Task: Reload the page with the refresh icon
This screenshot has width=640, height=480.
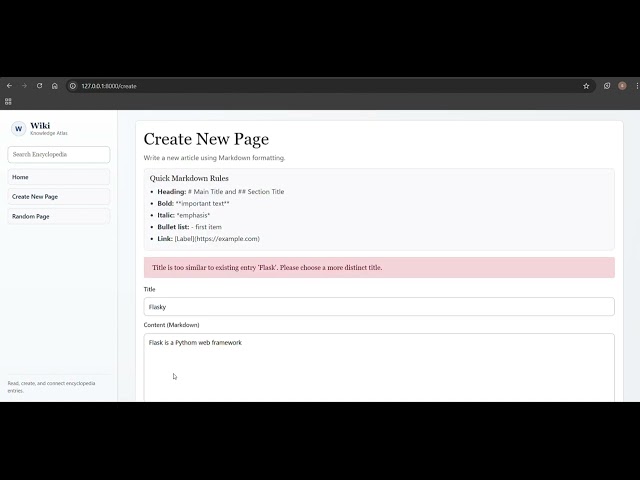Action: (40, 86)
